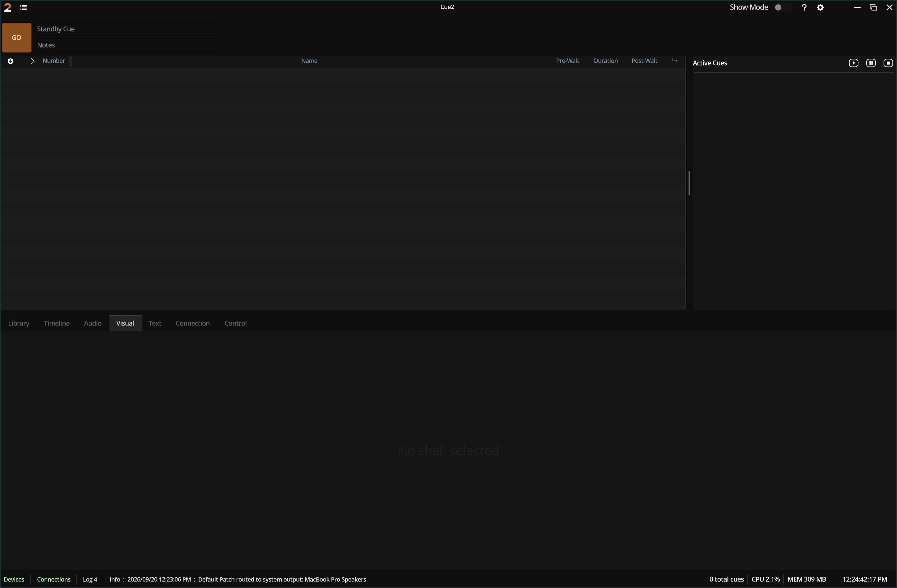This screenshot has height=588, width=897.
Task: Switch to the Timeline tab
Action: pyautogui.click(x=57, y=323)
